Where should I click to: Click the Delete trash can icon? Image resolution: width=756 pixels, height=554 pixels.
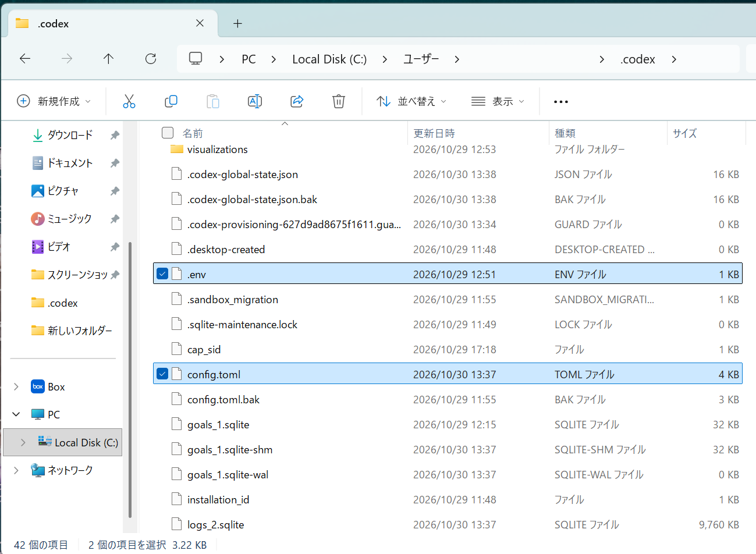coord(339,101)
